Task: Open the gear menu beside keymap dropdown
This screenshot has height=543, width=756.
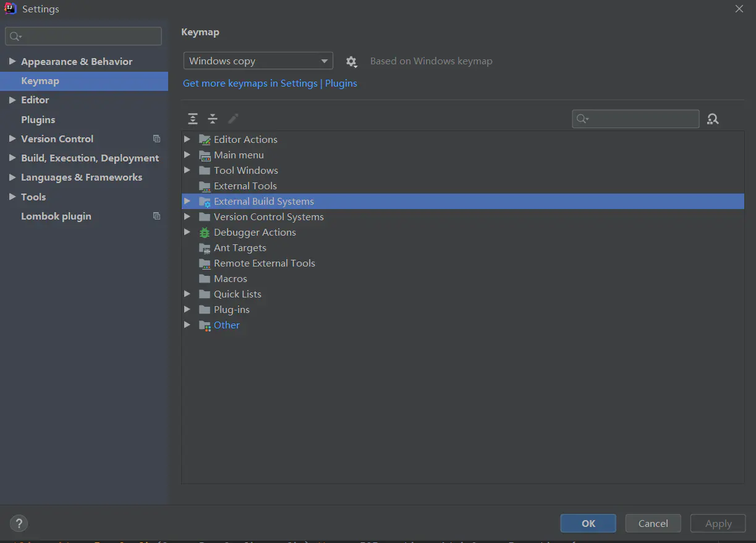Action: 352,61
